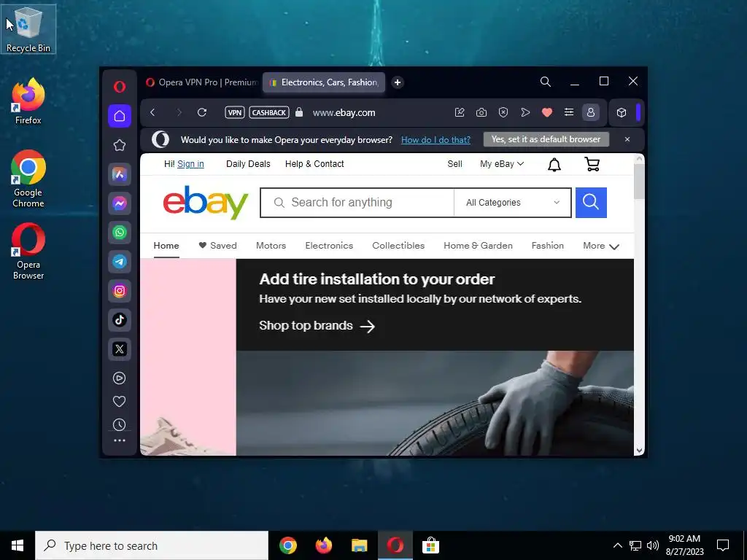
Task: Switch to Opera VPN Pro tab
Action: 201,82
